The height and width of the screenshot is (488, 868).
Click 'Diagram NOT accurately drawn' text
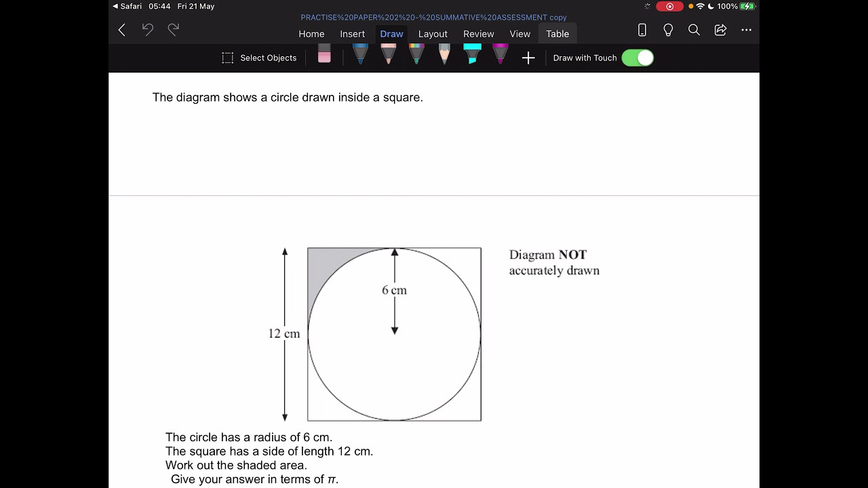pyautogui.click(x=554, y=262)
